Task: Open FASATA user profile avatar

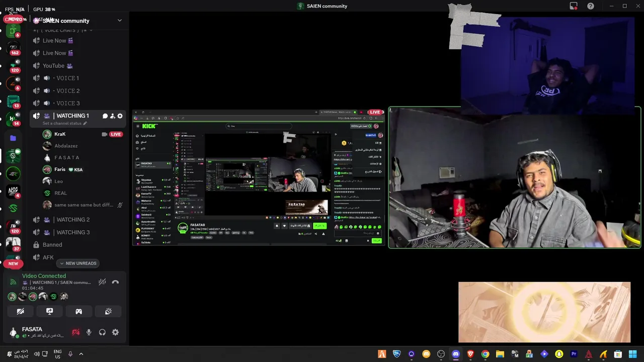Action: (x=13, y=332)
